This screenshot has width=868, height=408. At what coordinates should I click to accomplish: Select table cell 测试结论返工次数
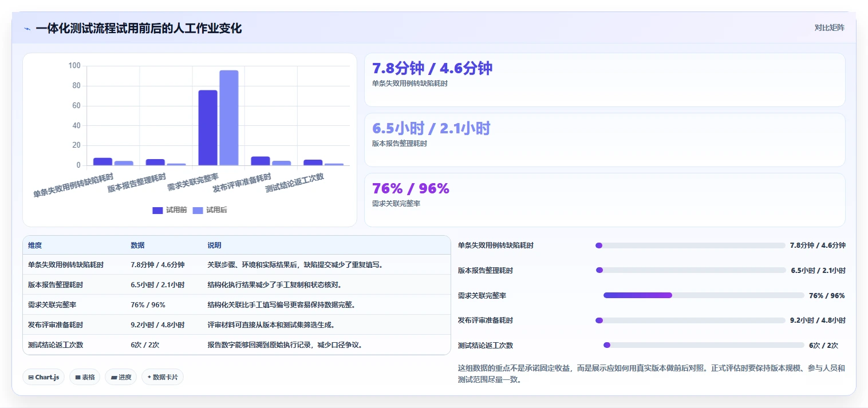point(56,344)
